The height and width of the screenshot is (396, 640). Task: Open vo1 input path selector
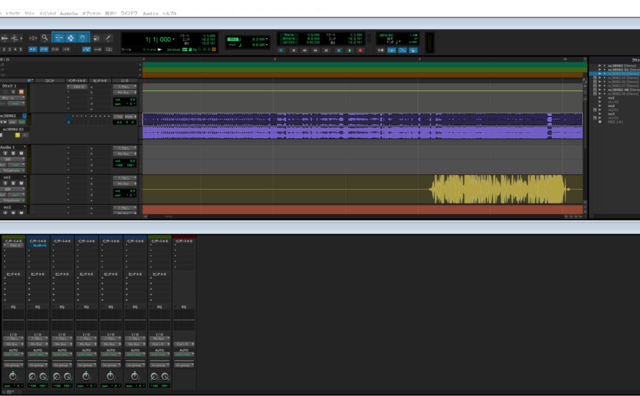pos(124,178)
